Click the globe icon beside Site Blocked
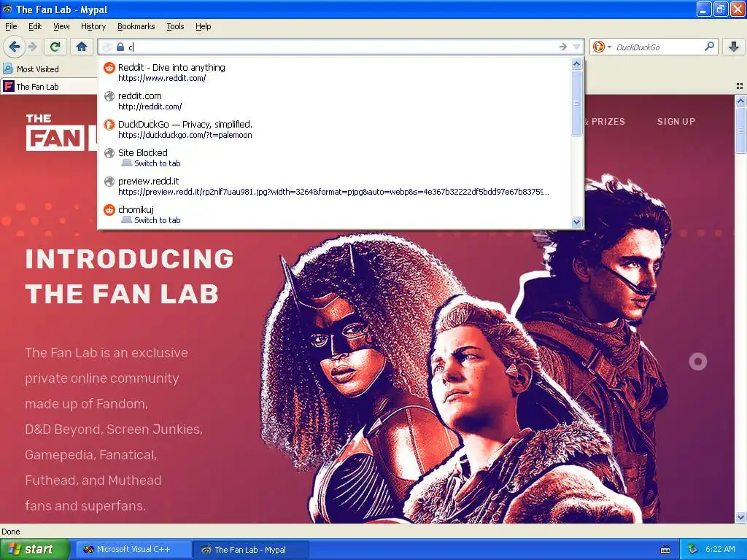Screen dimensions: 747x560 (x=109, y=153)
